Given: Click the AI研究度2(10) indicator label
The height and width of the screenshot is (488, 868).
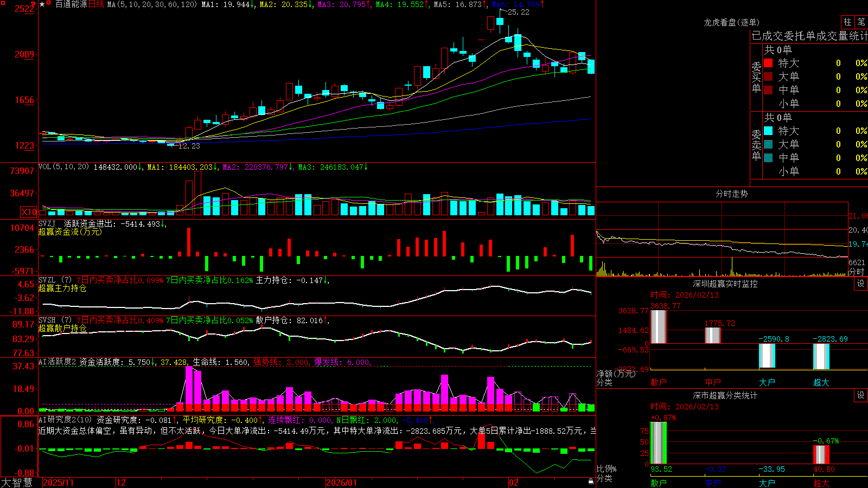Looking at the screenshot, I should coord(66,420).
